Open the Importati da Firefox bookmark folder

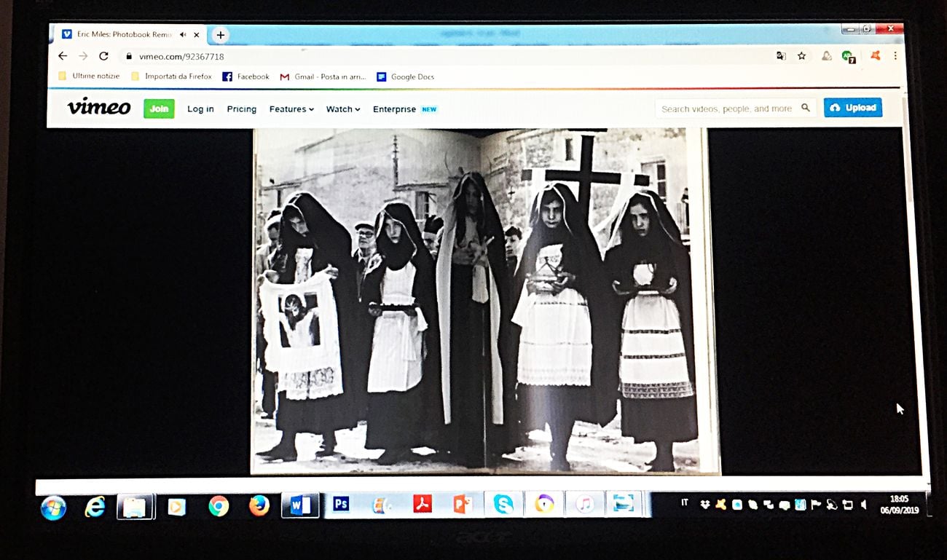click(x=171, y=76)
